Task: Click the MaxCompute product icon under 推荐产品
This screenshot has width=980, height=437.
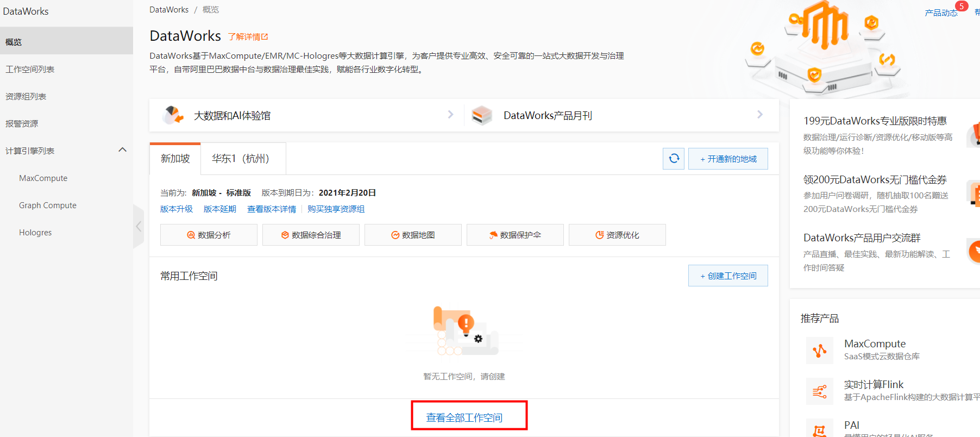Action: 820,351
